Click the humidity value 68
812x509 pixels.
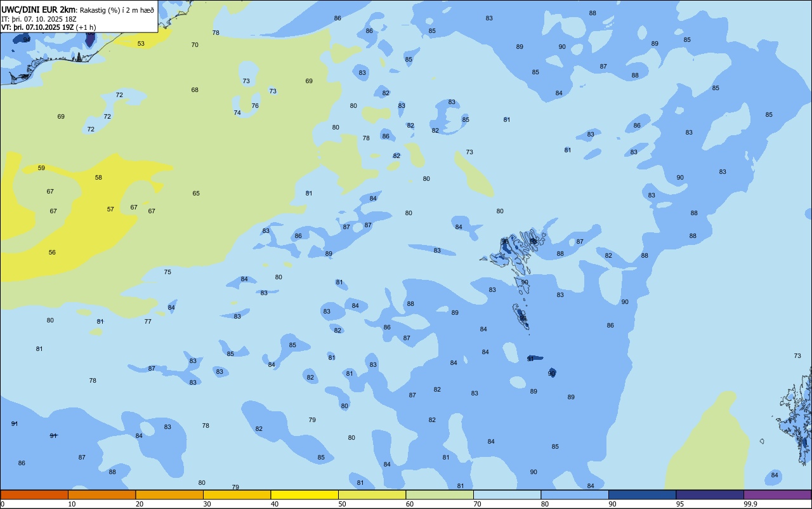tap(195, 90)
